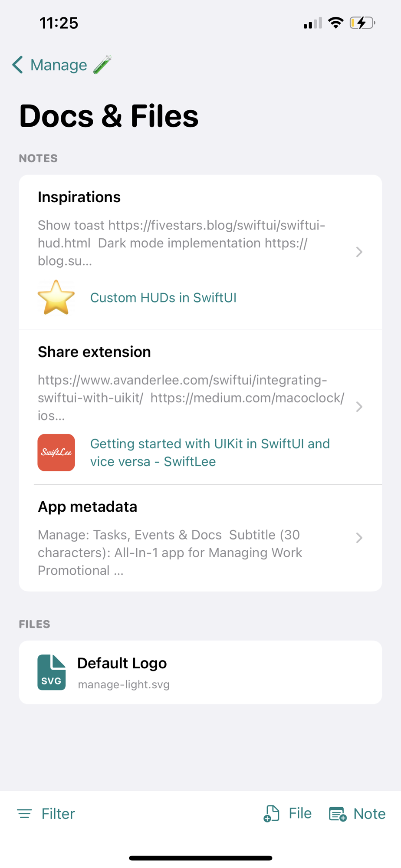
Task: Expand the App metadata note chevron
Action: [x=359, y=538]
